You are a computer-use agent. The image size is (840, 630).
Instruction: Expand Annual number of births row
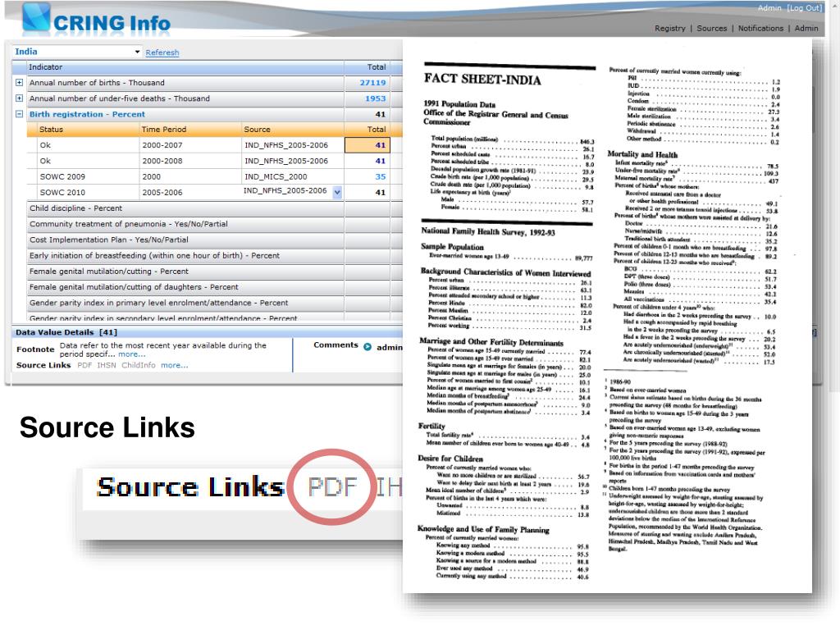(x=20, y=83)
